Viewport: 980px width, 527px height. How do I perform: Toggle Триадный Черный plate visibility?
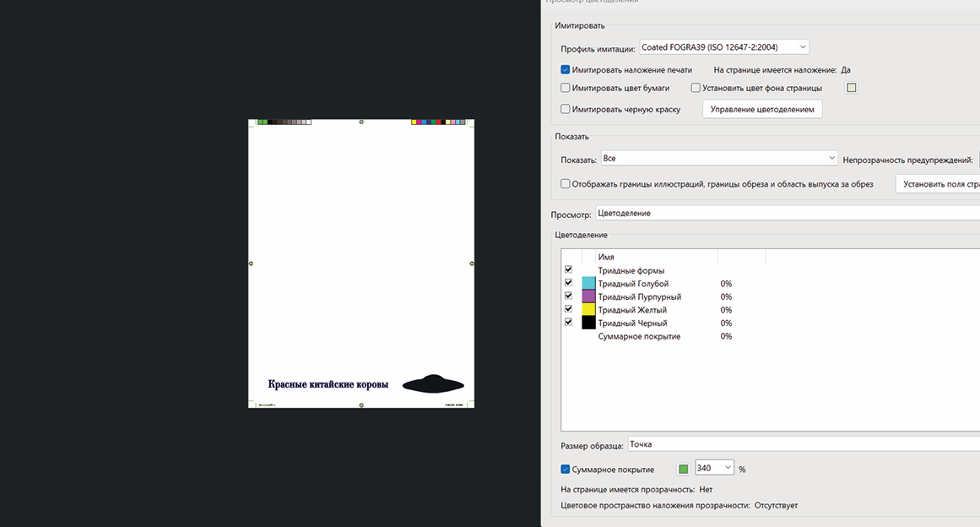tap(568, 322)
